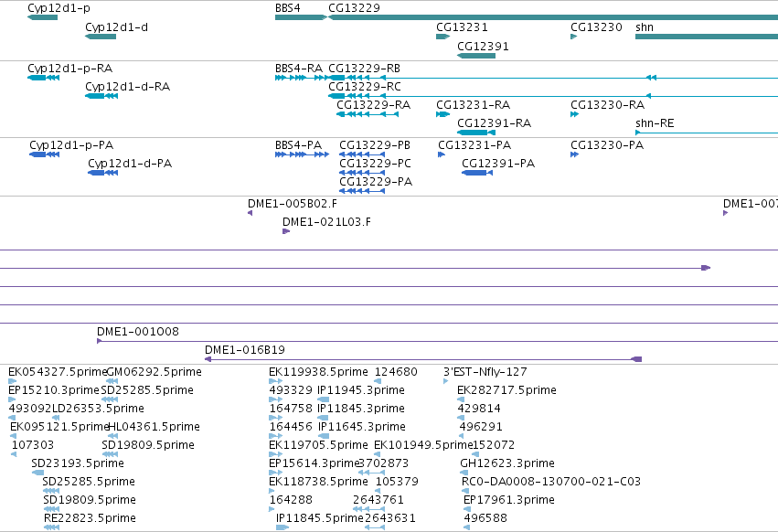The width and height of the screenshot is (778, 532).
Task: Select EST label RE22823.5prime
Action: point(90,518)
